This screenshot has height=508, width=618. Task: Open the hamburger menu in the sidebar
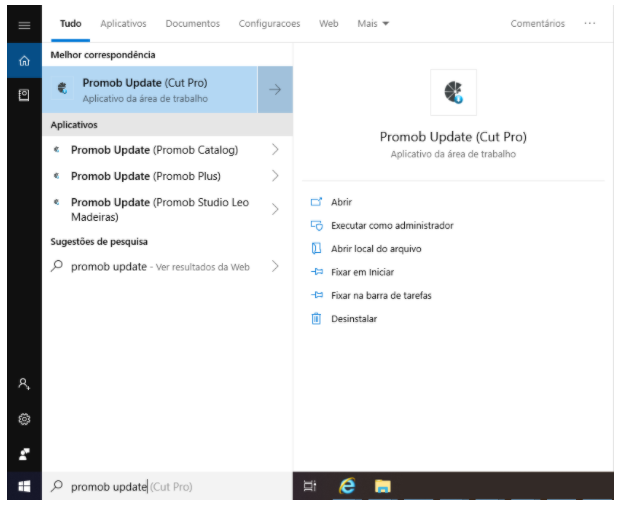click(24, 26)
